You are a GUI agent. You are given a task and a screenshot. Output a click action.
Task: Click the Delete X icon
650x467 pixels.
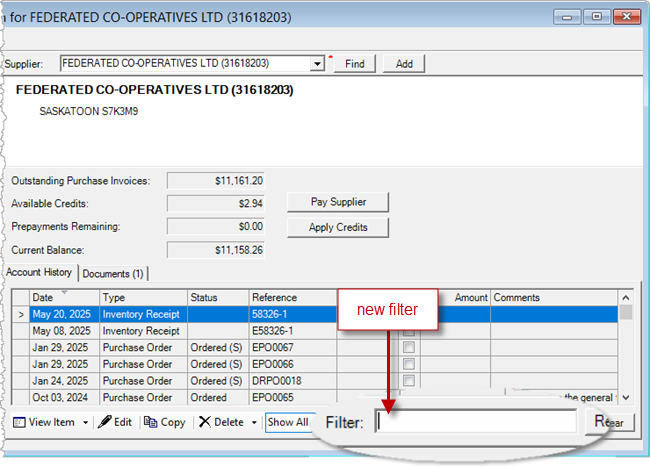click(x=204, y=422)
